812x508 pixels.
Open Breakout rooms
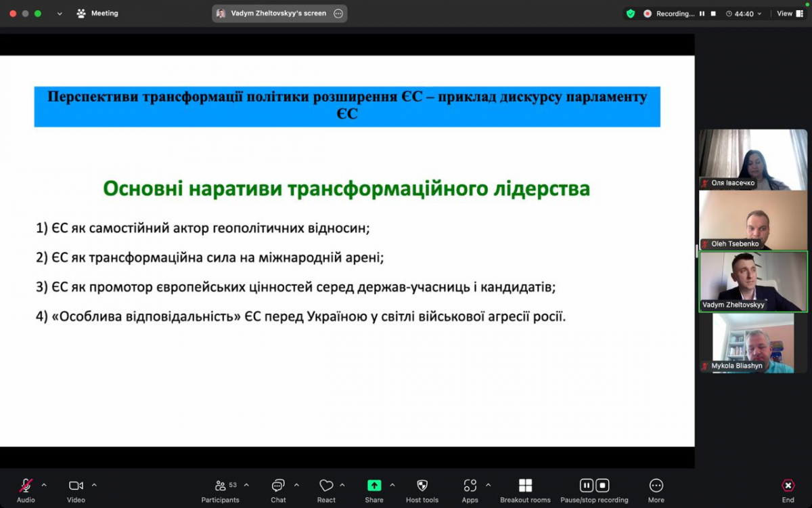click(x=524, y=486)
